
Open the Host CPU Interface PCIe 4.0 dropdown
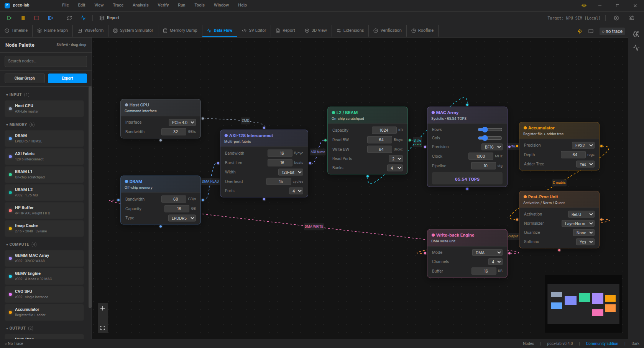pos(182,123)
